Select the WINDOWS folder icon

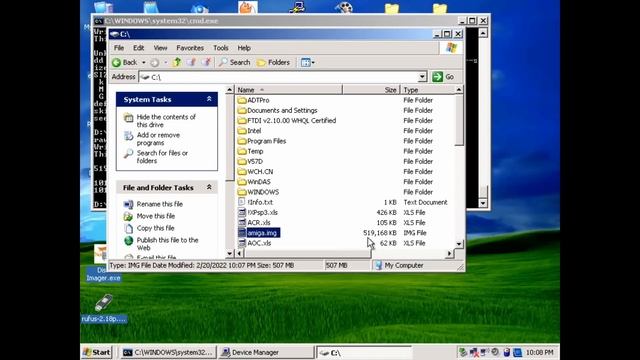[x=242, y=192]
